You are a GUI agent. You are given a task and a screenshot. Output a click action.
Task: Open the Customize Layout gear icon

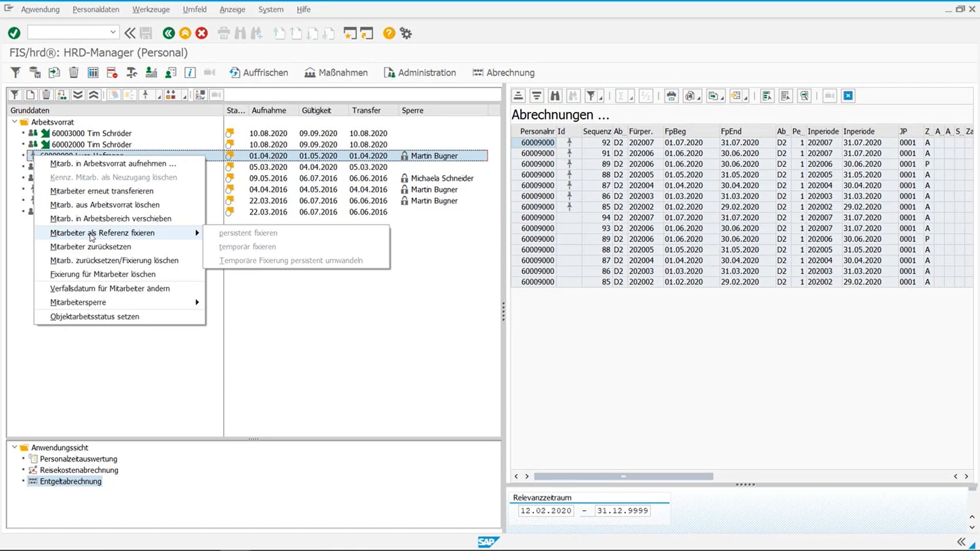[406, 33]
